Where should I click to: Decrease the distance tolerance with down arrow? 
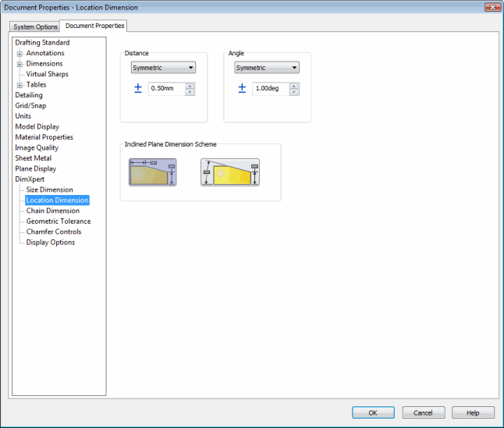point(190,92)
